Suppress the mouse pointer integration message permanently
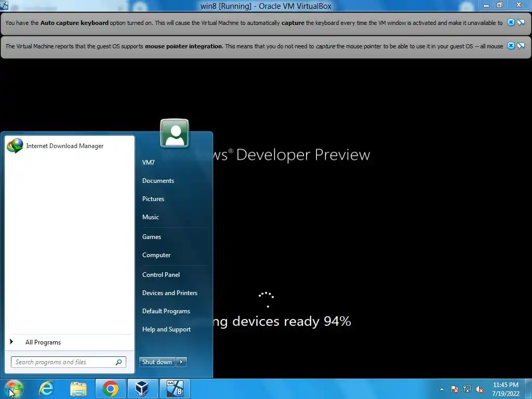 coord(521,46)
